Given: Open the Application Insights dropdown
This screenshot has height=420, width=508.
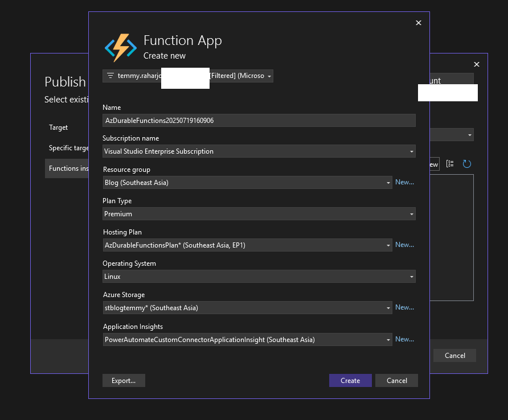Looking at the screenshot, I should click(248, 340).
